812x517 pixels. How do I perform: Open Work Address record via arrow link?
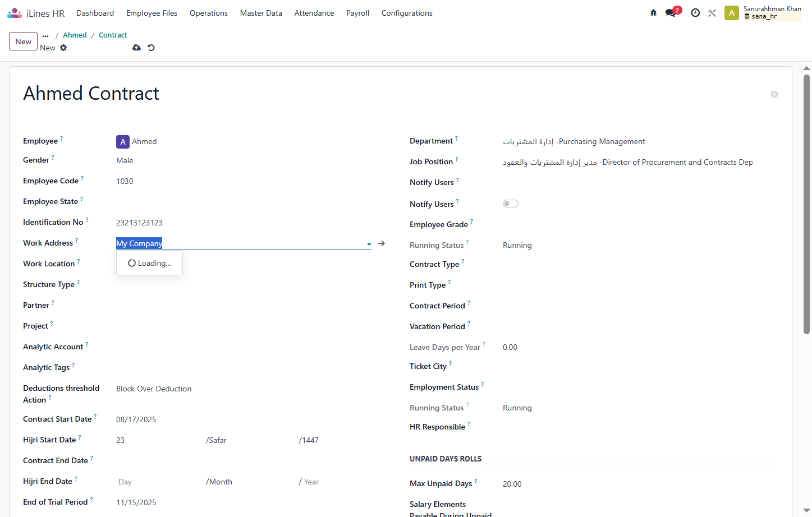pos(382,243)
